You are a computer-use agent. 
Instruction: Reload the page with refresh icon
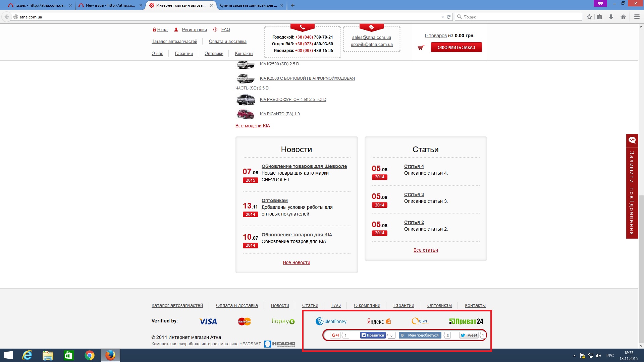pyautogui.click(x=448, y=17)
